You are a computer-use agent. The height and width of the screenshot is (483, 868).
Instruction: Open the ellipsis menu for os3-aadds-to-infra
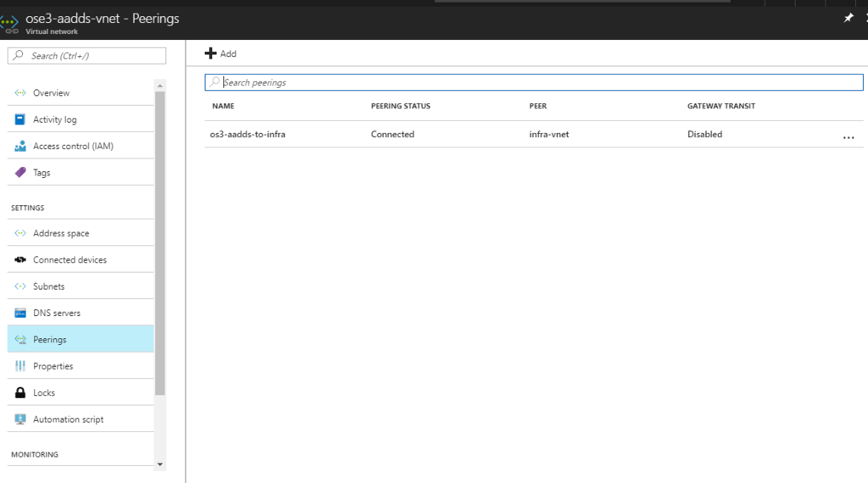(x=848, y=137)
